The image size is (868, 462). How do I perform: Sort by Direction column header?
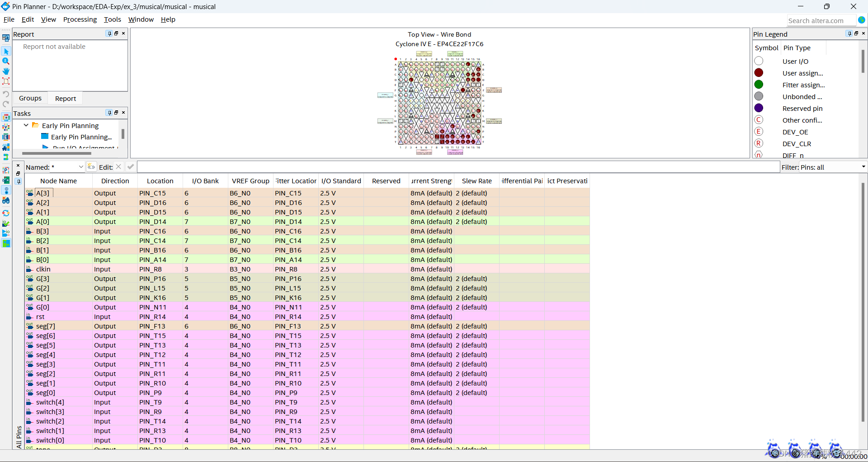tap(115, 181)
